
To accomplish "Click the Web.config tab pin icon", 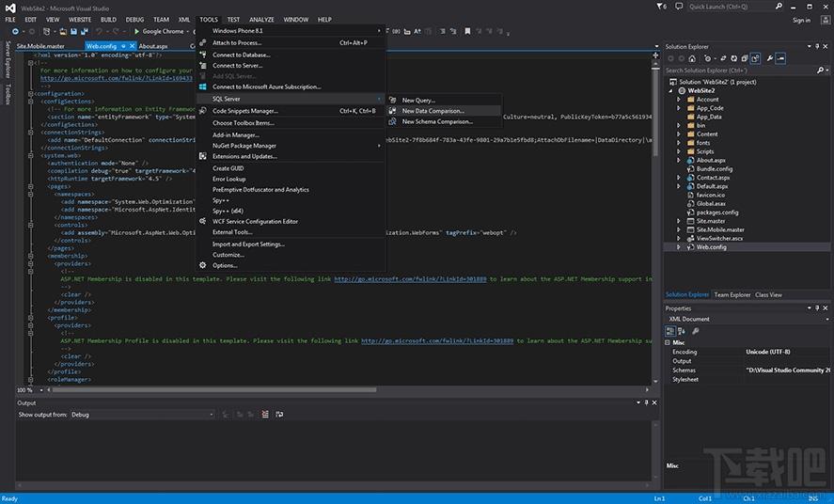I will 123,46.
